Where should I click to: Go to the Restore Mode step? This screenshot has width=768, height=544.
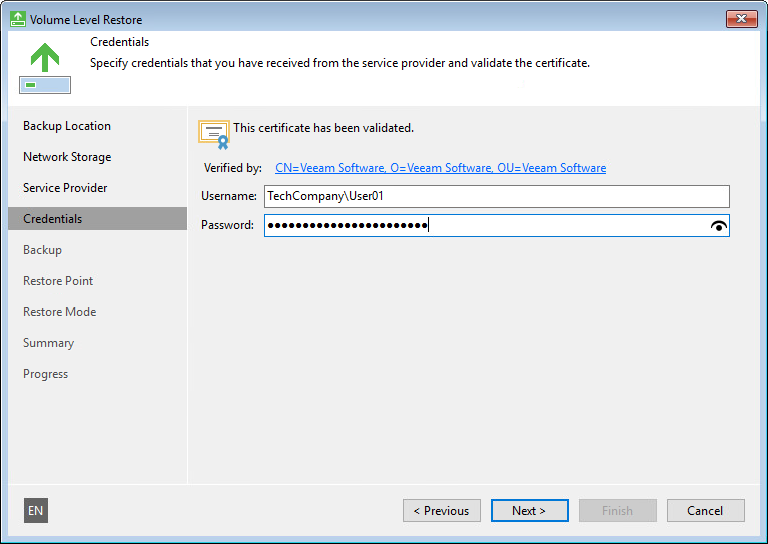point(59,311)
